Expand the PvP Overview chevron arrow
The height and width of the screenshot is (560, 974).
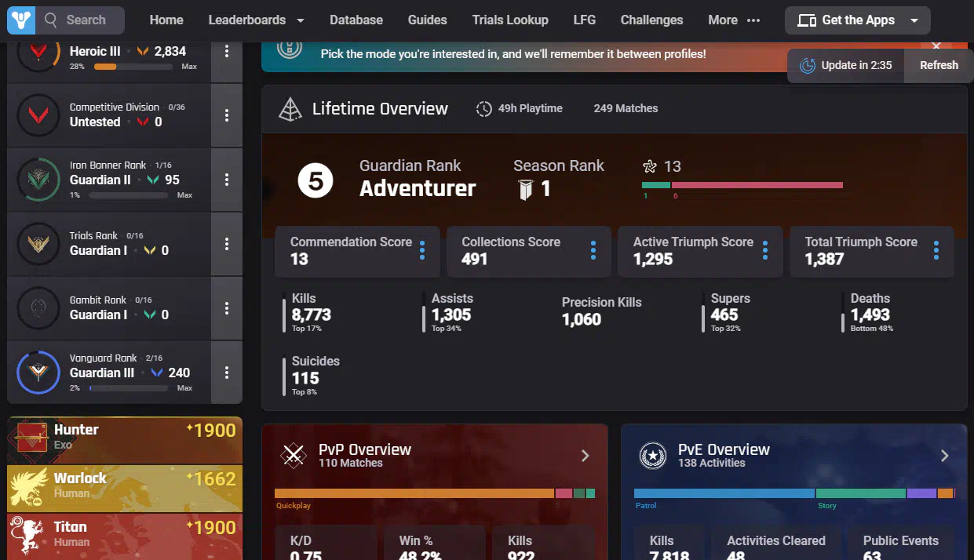(x=585, y=456)
